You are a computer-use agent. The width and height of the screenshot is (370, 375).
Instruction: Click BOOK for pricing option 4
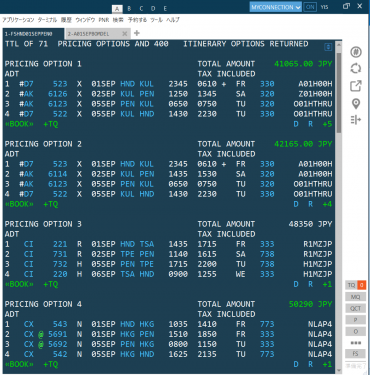tap(19, 364)
